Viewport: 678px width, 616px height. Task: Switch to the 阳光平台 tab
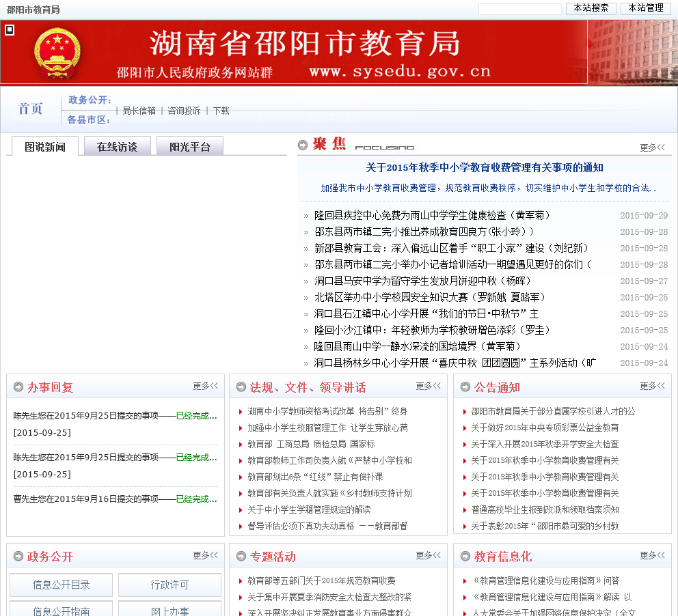click(x=190, y=146)
